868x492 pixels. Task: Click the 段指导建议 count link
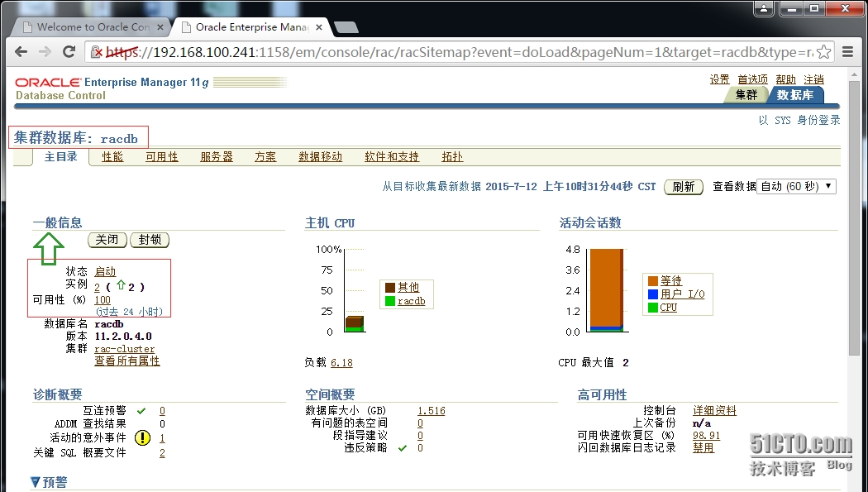[x=420, y=436]
